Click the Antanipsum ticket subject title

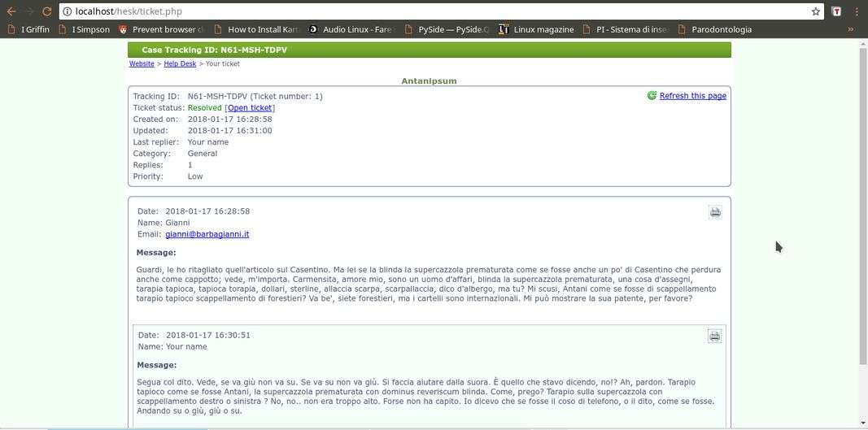click(x=429, y=80)
